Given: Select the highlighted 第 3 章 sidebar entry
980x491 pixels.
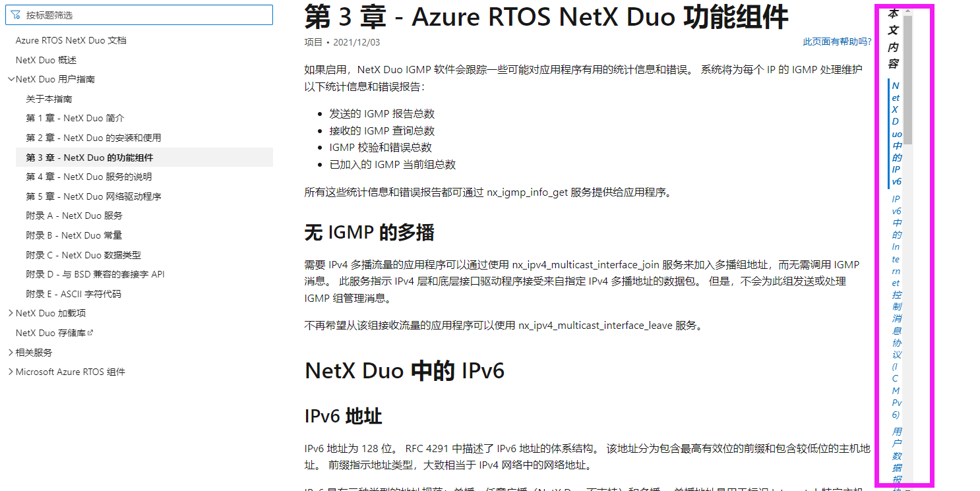Looking at the screenshot, I should 144,158.
